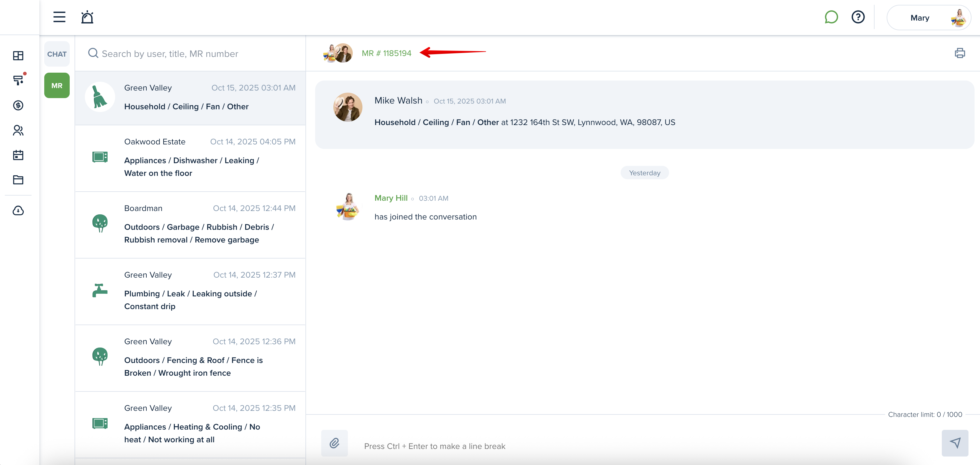Open dashboard grid icon in sidebar
980x465 pixels.
coord(18,55)
